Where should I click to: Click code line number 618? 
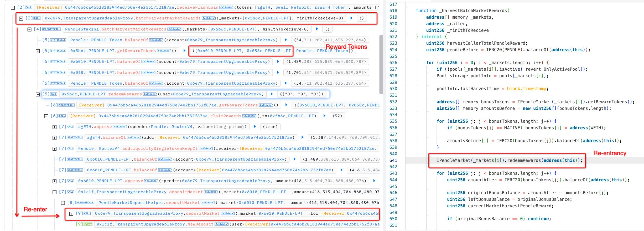[x=393, y=11]
